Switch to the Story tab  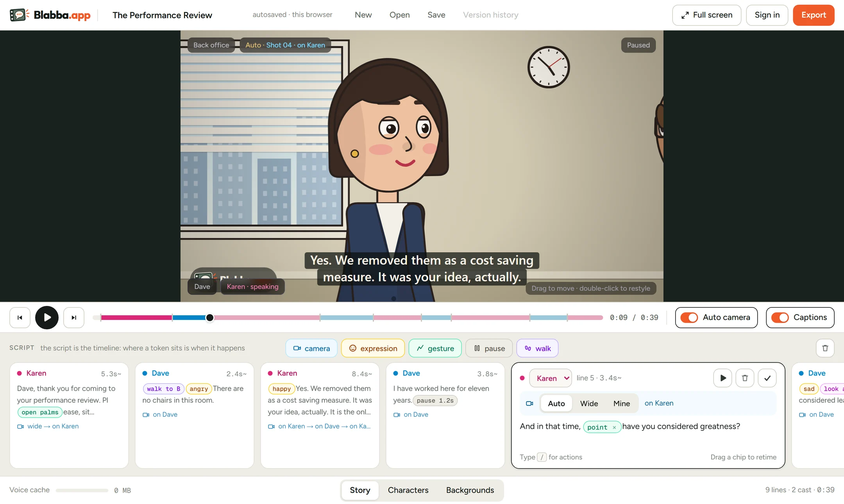(360, 490)
